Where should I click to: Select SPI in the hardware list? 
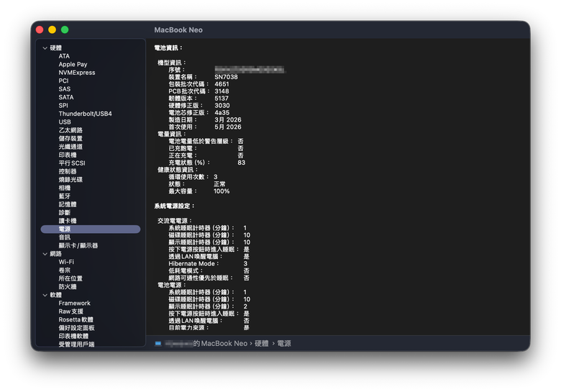[63, 106]
